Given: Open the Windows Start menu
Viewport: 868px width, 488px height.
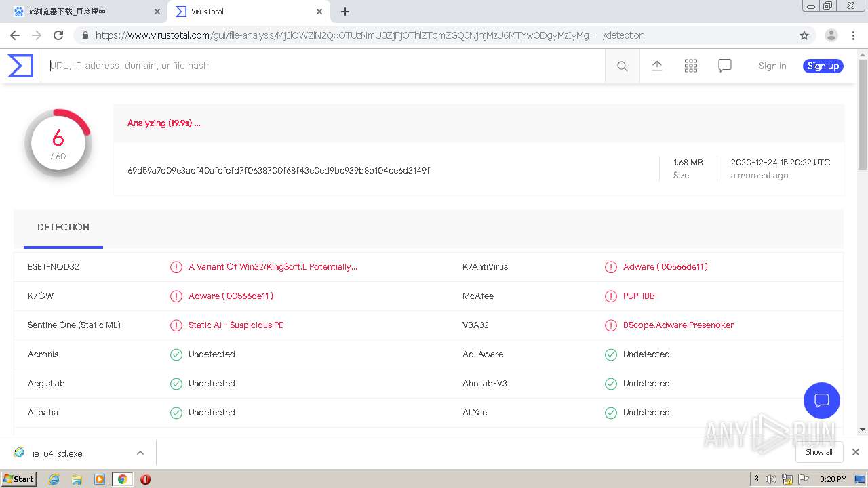Looking at the screenshot, I should 19,479.
